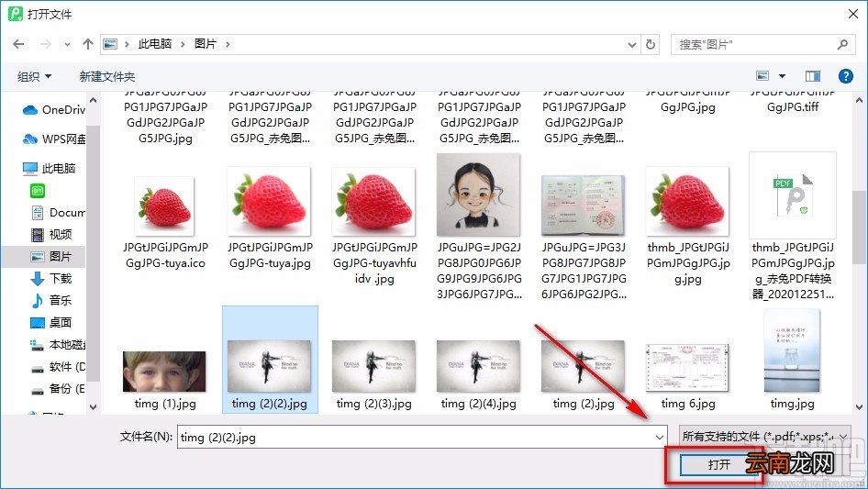The image size is (868, 489).
Task: Select timg (2)(3).jpg thumbnail
Action: click(373, 367)
